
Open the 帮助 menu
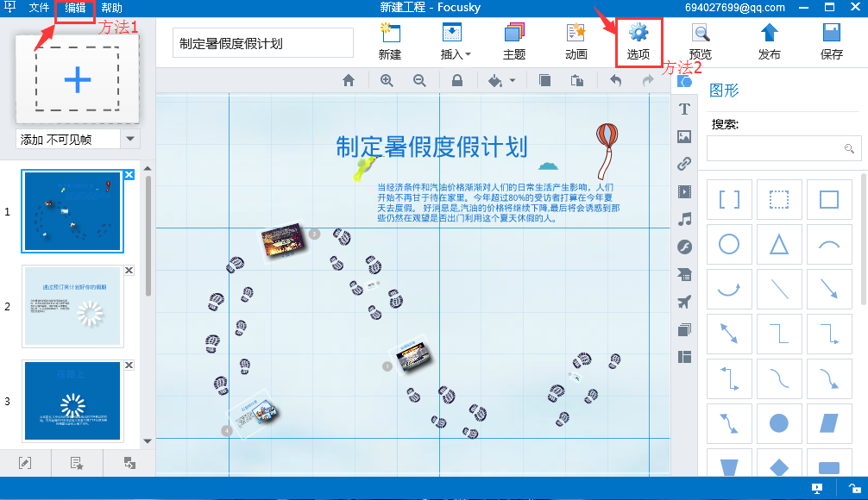pyautogui.click(x=111, y=8)
